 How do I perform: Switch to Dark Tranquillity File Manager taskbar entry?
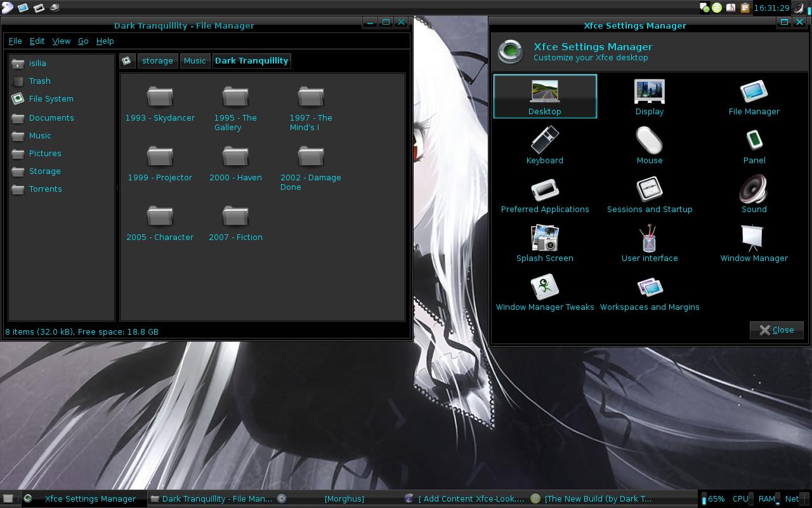211,498
